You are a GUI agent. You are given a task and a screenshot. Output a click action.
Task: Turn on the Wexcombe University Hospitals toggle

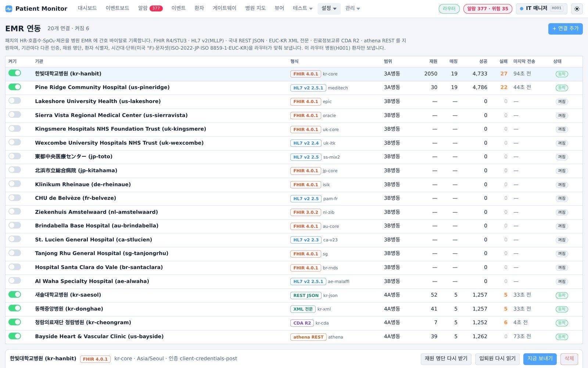click(15, 142)
